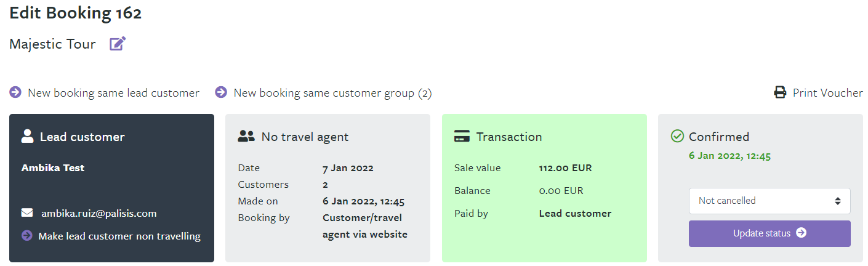Click the Update status button

point(770,233)
